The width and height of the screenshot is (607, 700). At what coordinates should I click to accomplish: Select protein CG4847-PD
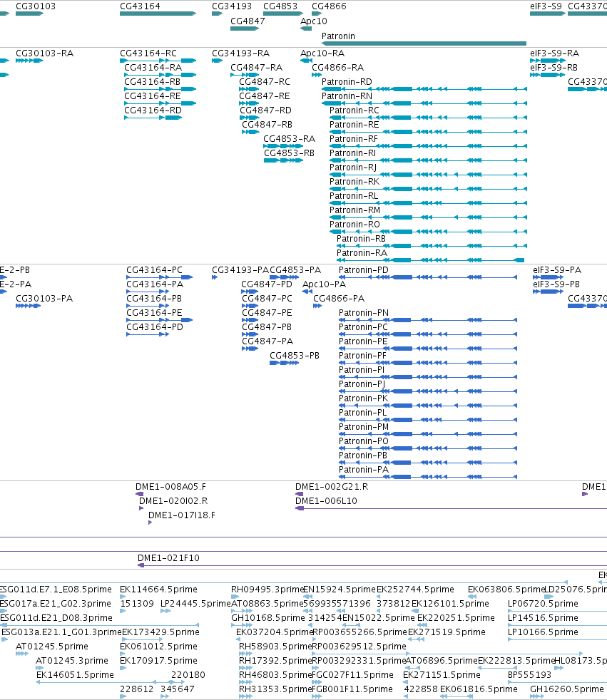(267, 284)
